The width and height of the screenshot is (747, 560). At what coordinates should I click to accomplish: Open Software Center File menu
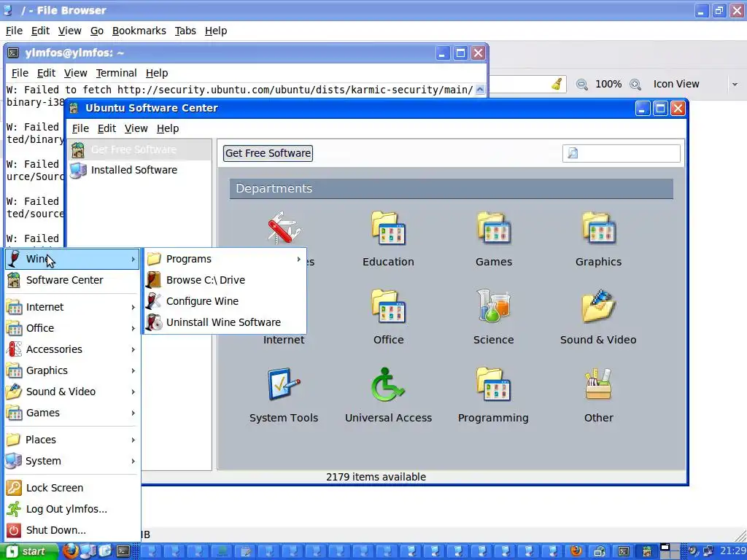point(80,128)
